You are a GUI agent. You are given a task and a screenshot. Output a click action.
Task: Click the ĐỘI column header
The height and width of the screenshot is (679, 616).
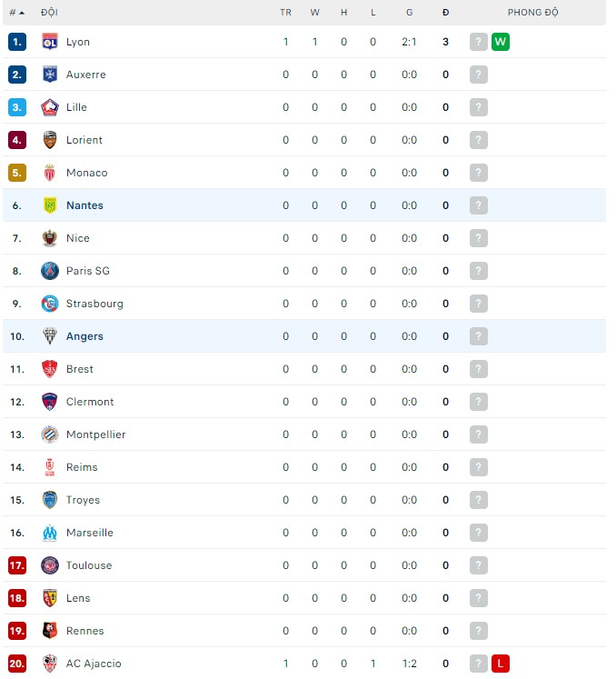pos(49,13)
